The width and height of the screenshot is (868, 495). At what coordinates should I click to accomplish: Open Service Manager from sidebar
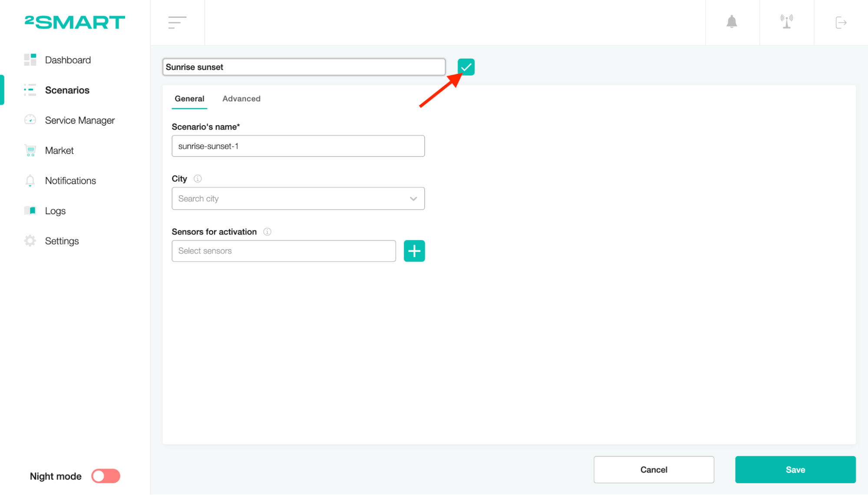click(79, 120)
